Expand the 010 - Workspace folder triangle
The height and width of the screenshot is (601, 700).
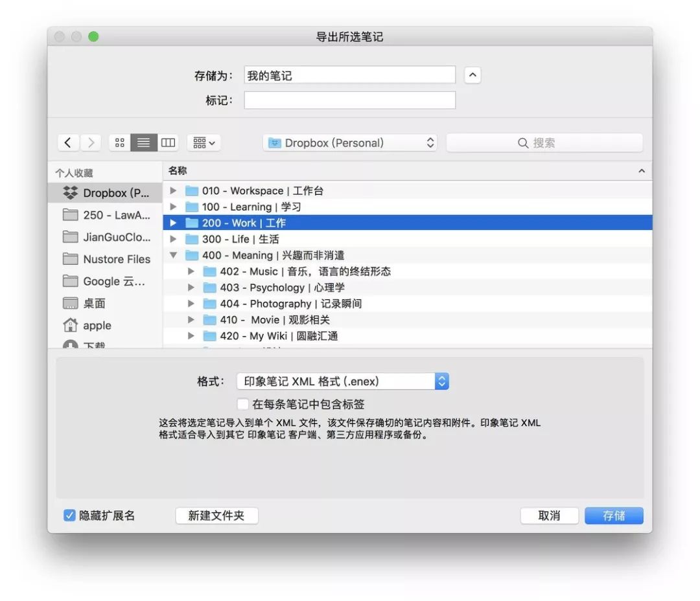(x=173, y=190)
